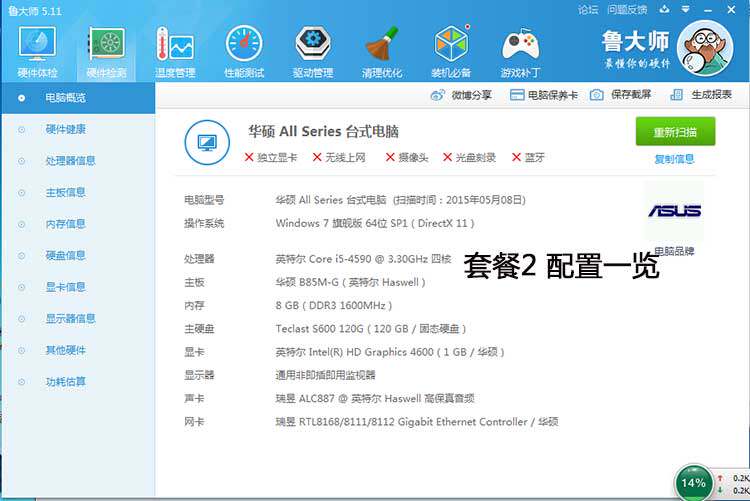Viewport: 750px width, 501px height.
Task: Open 电脑保养卡 maintenance card
Action: (x=544, y=95)
